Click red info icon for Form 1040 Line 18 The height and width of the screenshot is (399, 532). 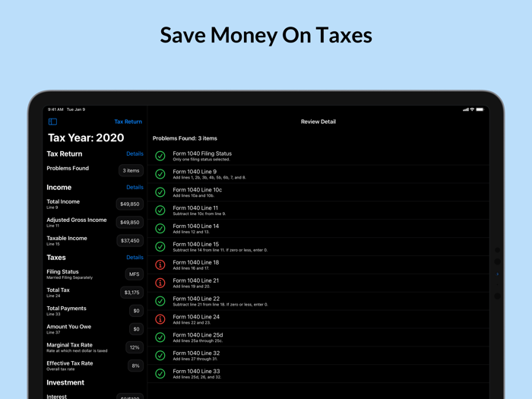pyautogui.click(x=160, y=265)
